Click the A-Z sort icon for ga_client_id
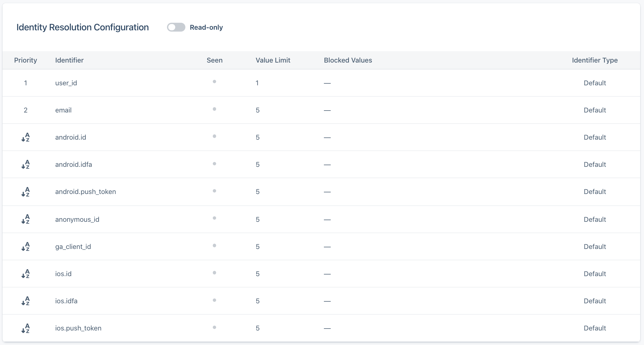 pyautogui.click(x=26, y=246)
